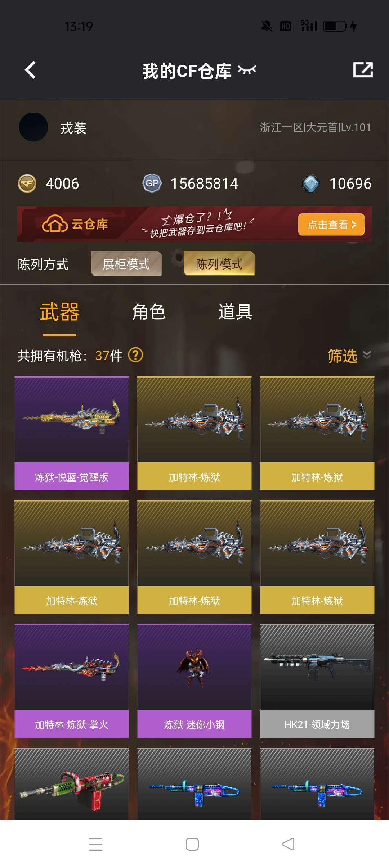Tap the round profile avatar

[33, 127]
